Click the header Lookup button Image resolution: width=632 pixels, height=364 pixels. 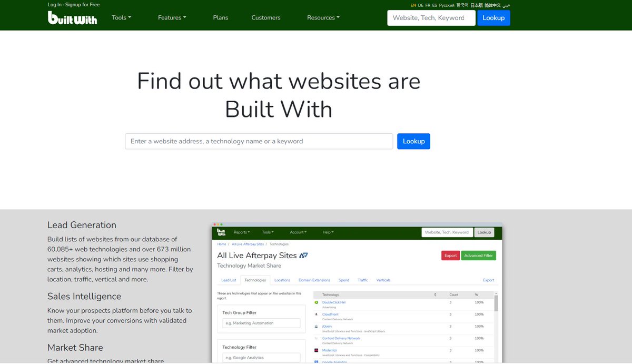point(493,18)
